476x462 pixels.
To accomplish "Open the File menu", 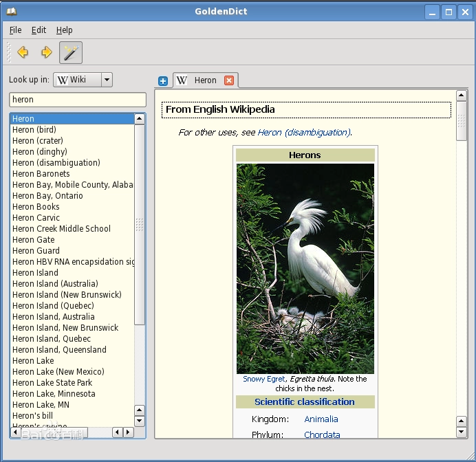I will tap(15, 30).
